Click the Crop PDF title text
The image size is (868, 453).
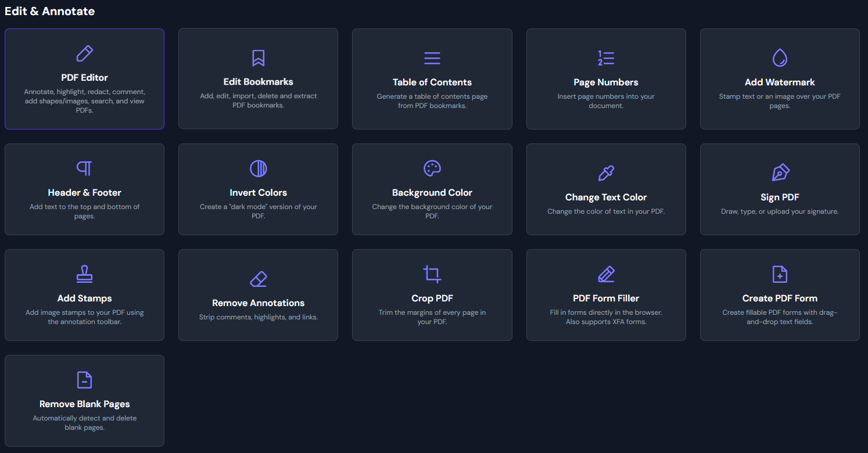pos(432,299)
